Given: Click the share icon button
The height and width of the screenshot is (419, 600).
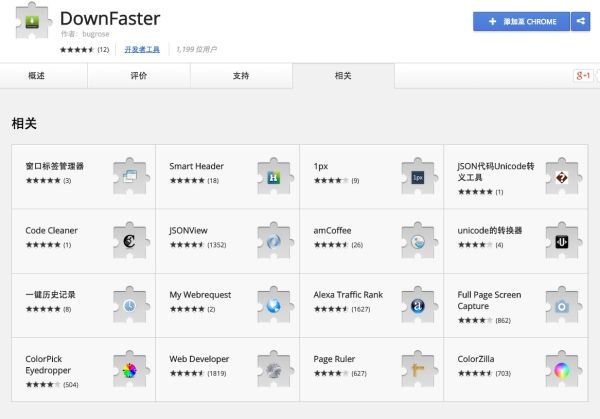Looking at the screenshot, I should tap(580, 21).
